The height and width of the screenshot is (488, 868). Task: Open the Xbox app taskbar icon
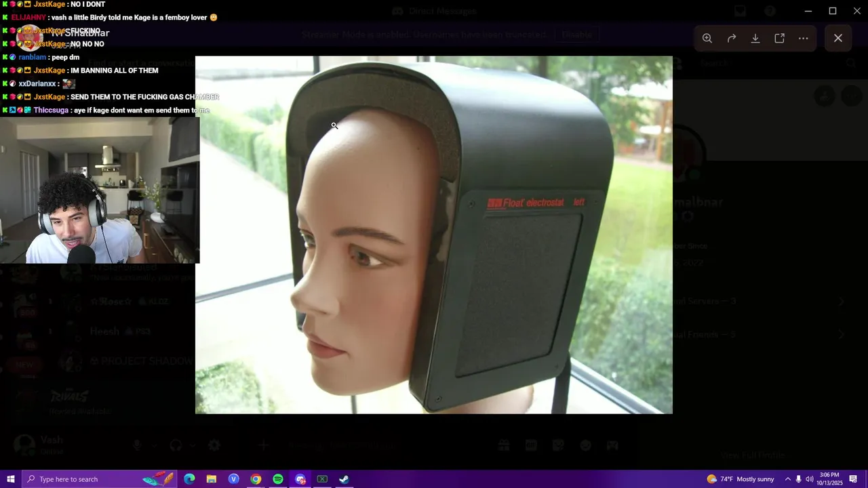point(322,479)
